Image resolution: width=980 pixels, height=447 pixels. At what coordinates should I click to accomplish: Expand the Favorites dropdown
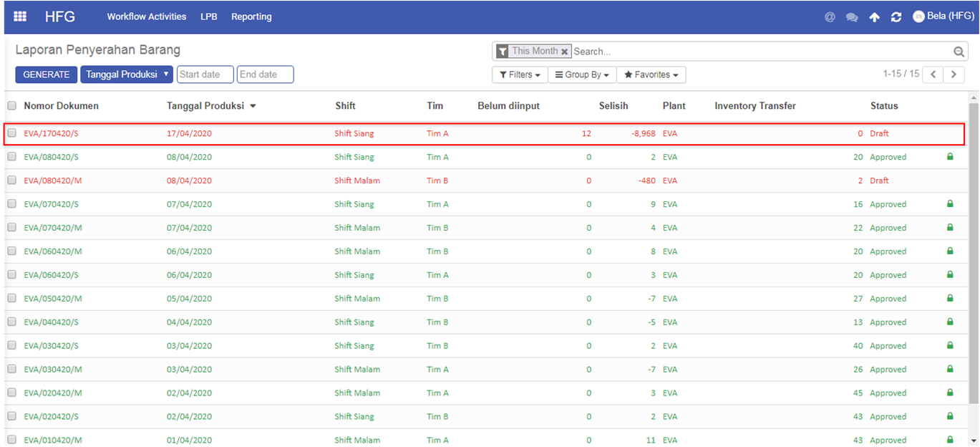[x=651, y=74]
